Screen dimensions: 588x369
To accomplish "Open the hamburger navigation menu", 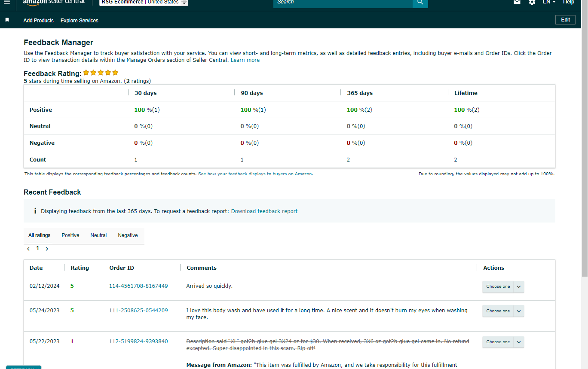I will (x=6, y=2).
